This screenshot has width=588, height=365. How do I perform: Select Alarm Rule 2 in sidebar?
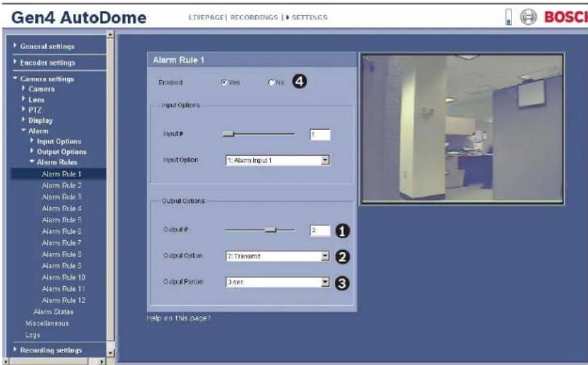coord(61,186)
